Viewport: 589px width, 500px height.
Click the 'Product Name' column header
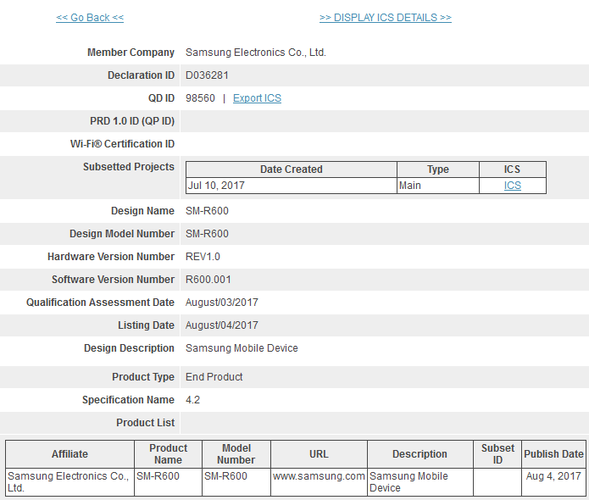click(x=168, y=454)
